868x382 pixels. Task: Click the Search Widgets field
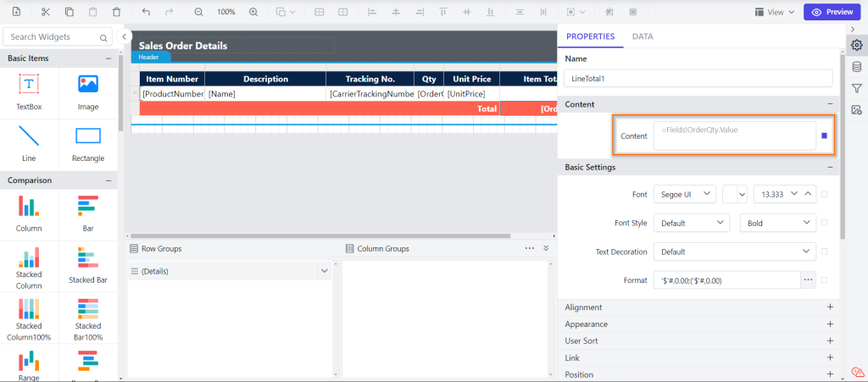(58, 37)
